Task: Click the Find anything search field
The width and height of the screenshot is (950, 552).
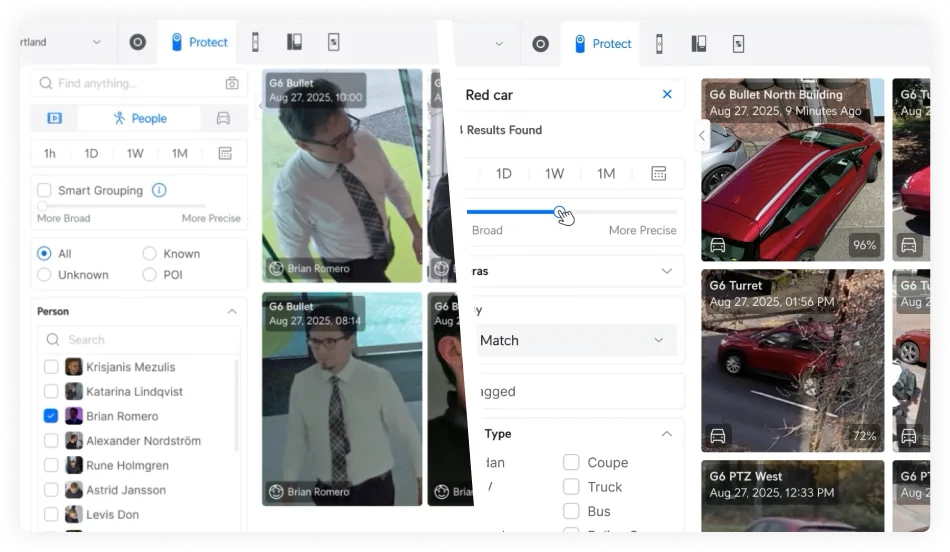Action: (139, 83)
